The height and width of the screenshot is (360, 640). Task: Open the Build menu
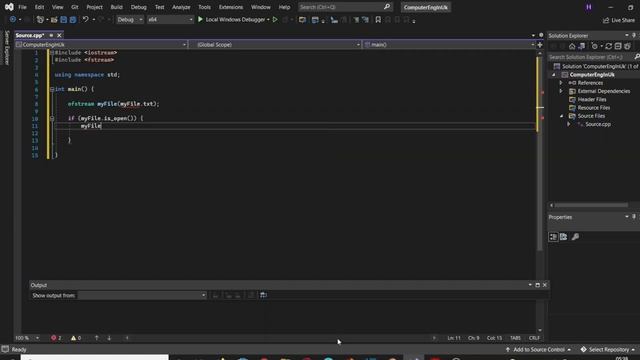click(x=116, y=7)
